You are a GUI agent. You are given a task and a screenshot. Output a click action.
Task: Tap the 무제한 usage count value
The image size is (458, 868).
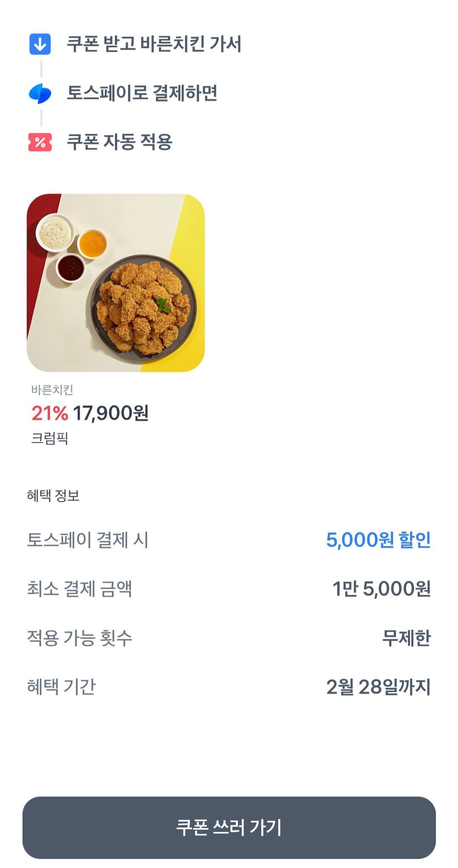pos(406,638)
